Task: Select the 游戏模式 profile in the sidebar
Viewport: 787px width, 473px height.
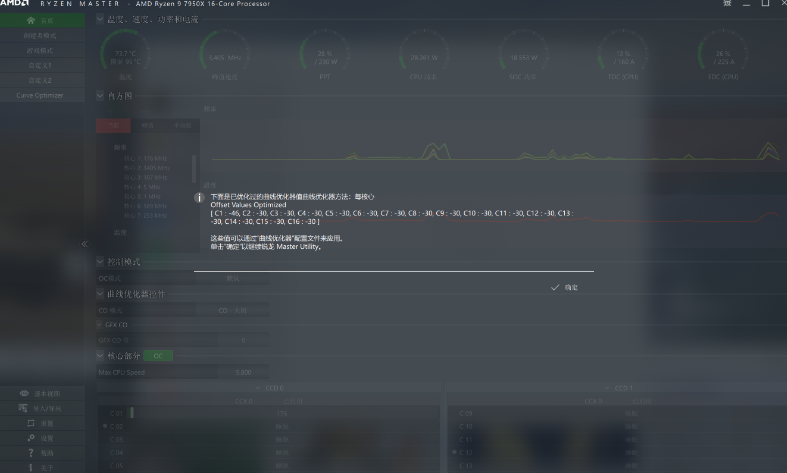Action: tap(42, 51)
